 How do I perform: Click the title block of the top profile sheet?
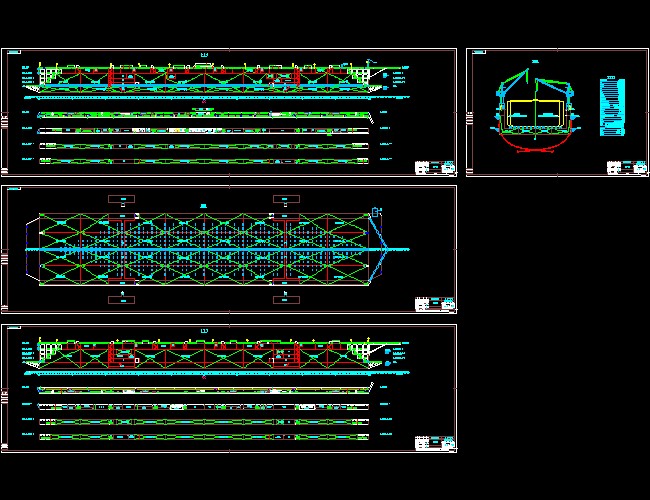pyautogui.click(x=435, y=167)
